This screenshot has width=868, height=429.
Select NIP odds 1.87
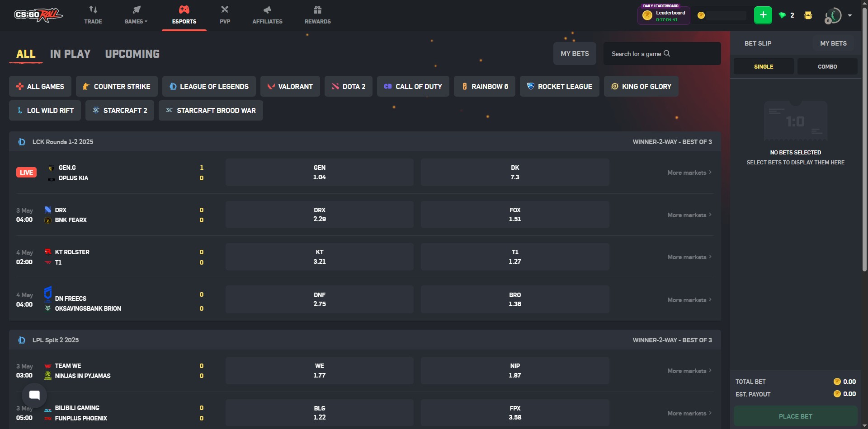tap(515, 370)
